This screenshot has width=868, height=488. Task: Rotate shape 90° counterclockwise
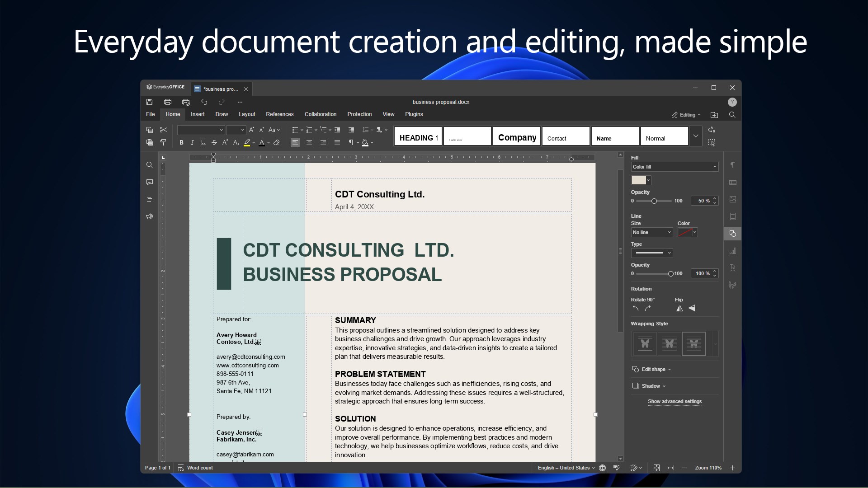(636, 308)
